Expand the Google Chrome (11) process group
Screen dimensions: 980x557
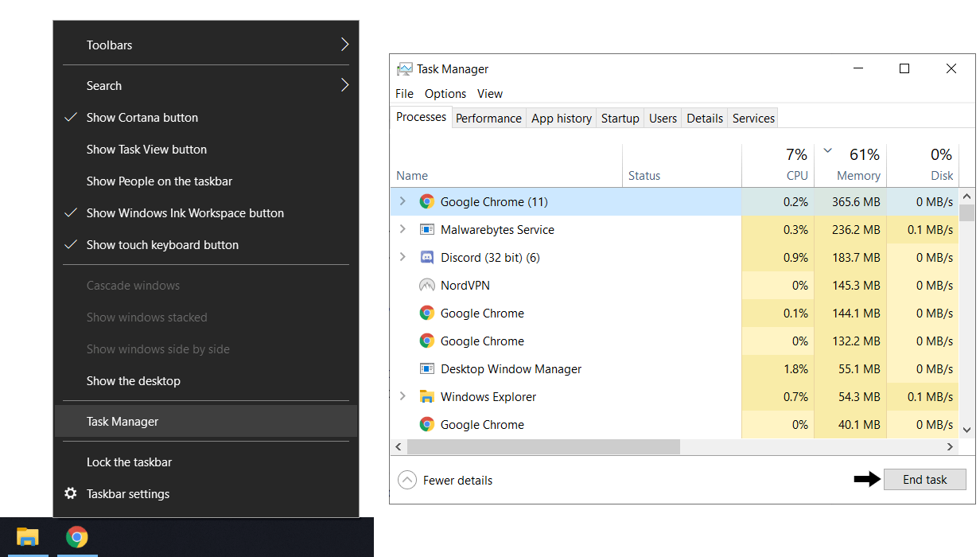(402, 201)
